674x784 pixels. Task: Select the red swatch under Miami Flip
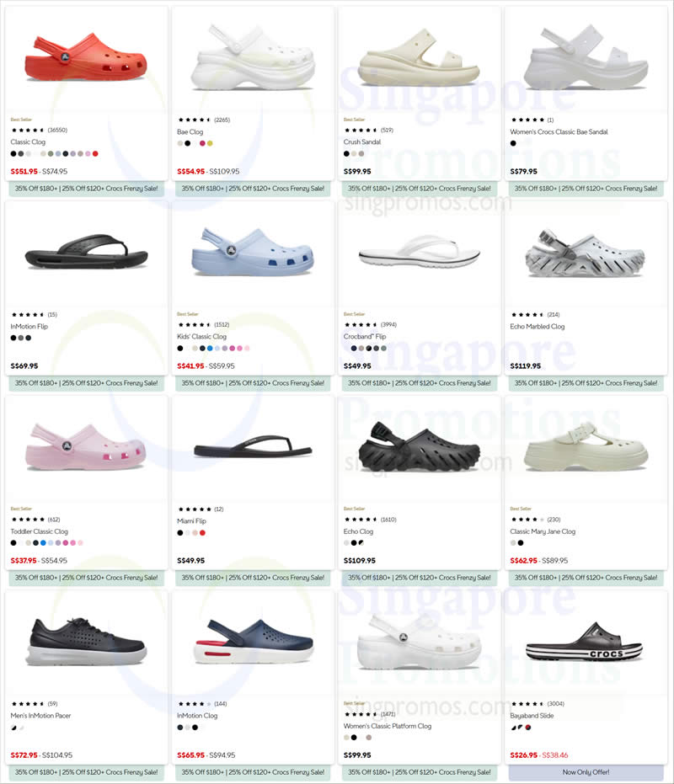202,533
